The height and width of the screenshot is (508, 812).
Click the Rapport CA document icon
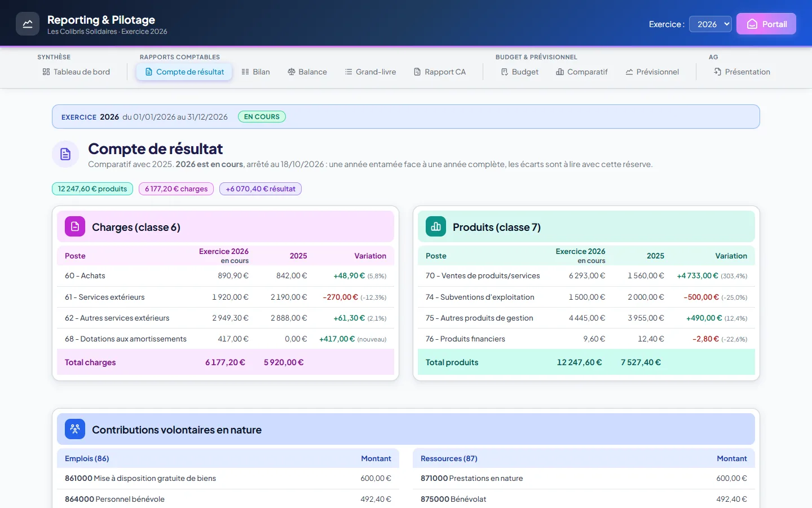point(417,72)
